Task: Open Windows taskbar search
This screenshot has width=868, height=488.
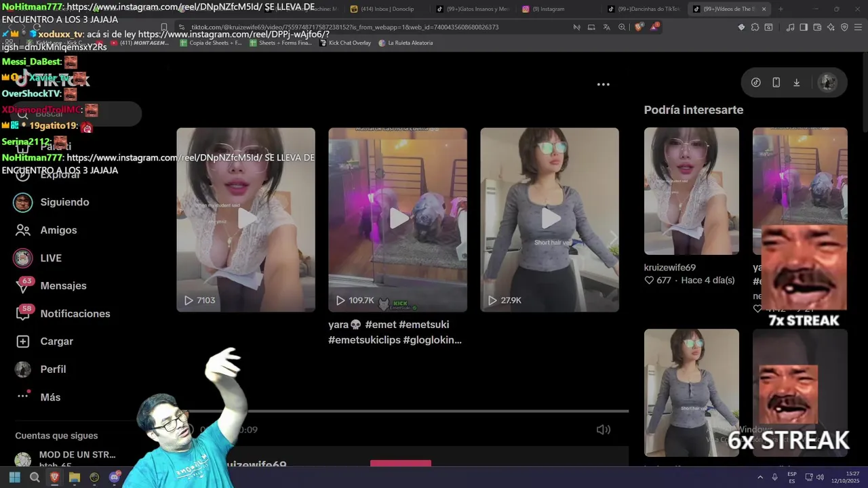Action: coord(35,477)
